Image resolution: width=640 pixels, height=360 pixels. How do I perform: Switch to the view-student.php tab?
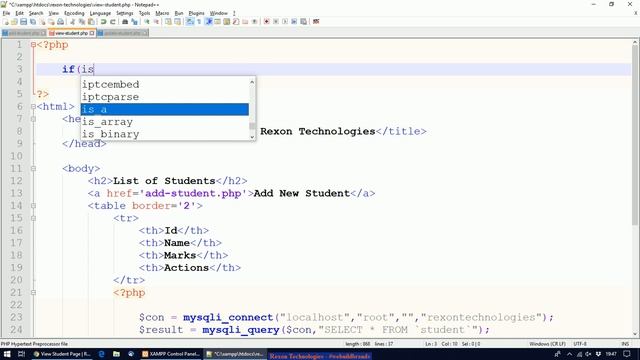pos(71,33)
